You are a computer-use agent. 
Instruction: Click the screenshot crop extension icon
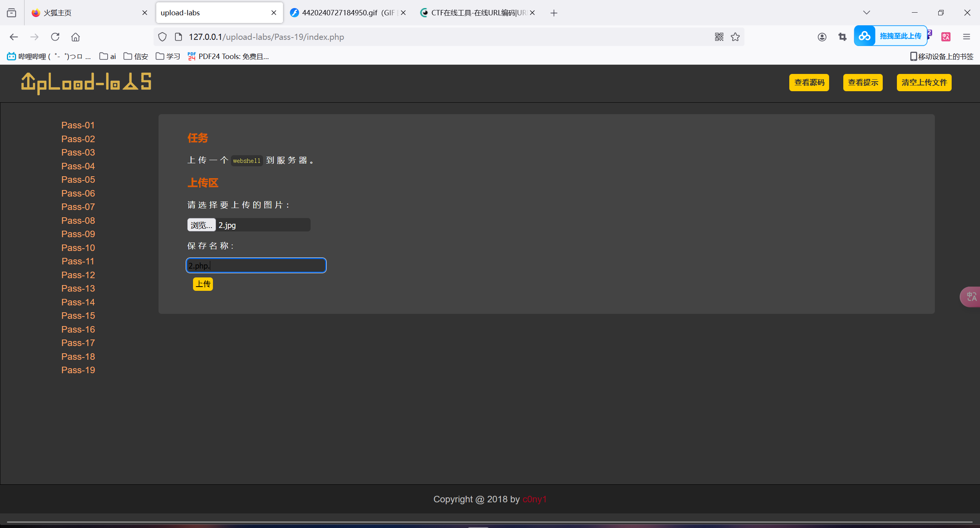tap(842, 37)
